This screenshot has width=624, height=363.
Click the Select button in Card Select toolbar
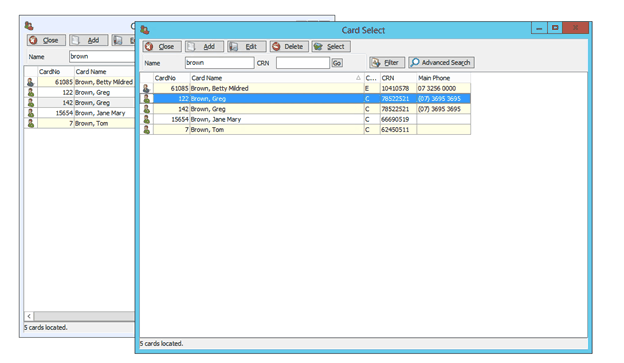click(x=331, y=47)
